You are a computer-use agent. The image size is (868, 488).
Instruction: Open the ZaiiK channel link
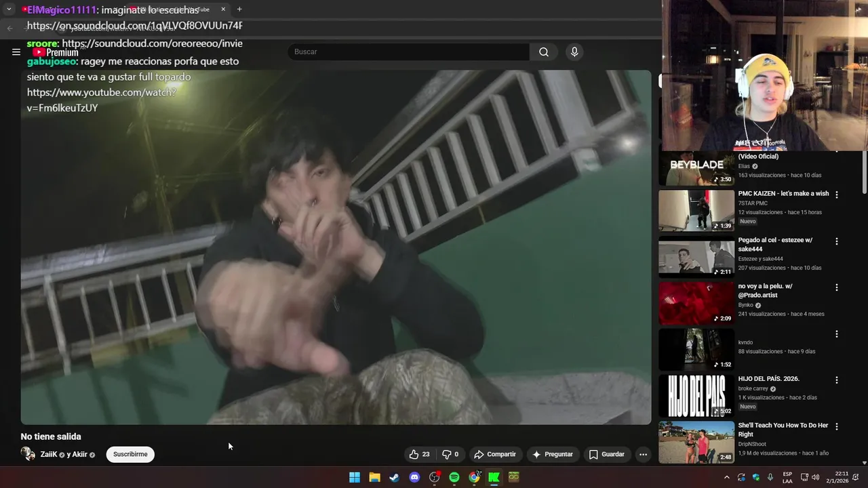pos(49,454)
